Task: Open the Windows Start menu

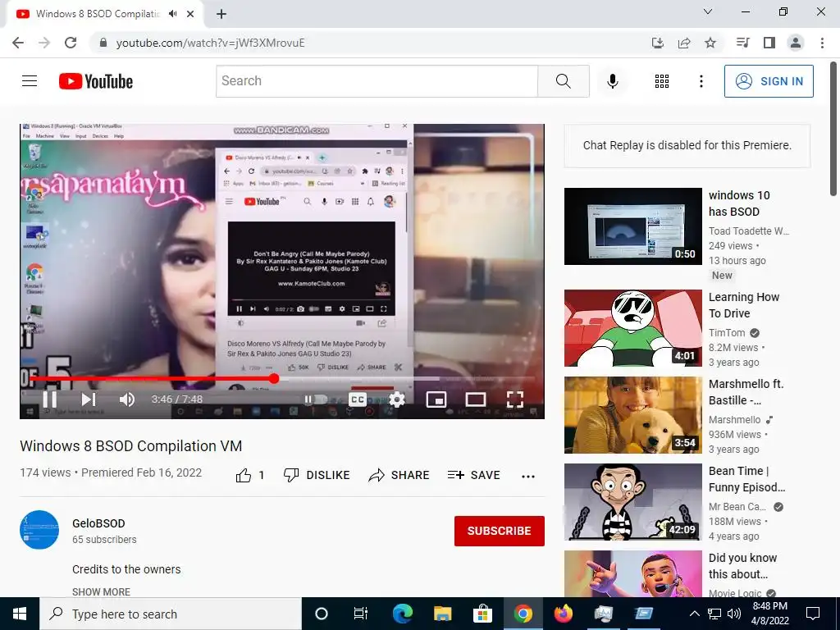Action: click(20, 614)
